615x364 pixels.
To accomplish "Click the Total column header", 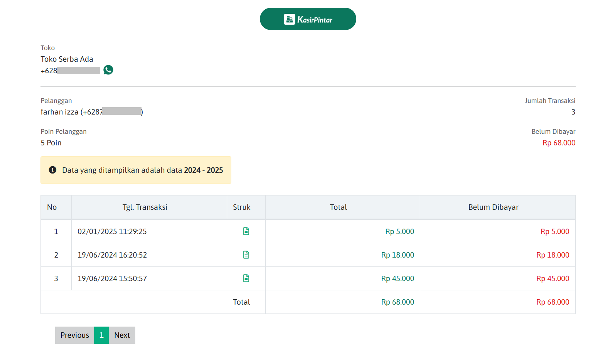I will coord(338,207).
